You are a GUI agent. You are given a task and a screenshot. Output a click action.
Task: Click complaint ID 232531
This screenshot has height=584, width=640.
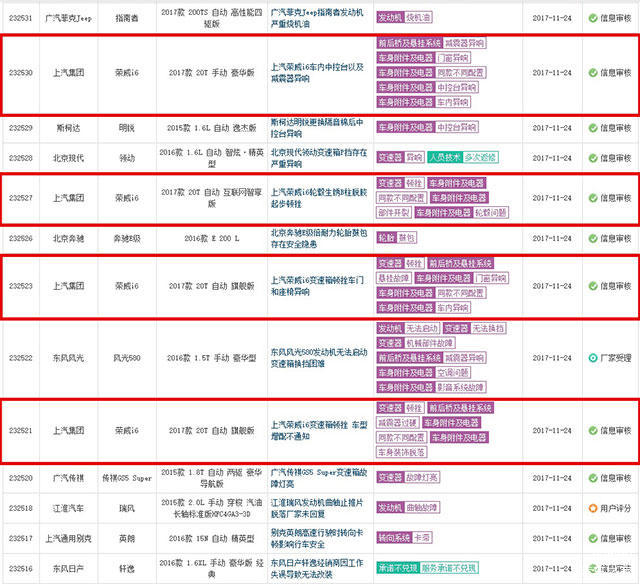20,18
